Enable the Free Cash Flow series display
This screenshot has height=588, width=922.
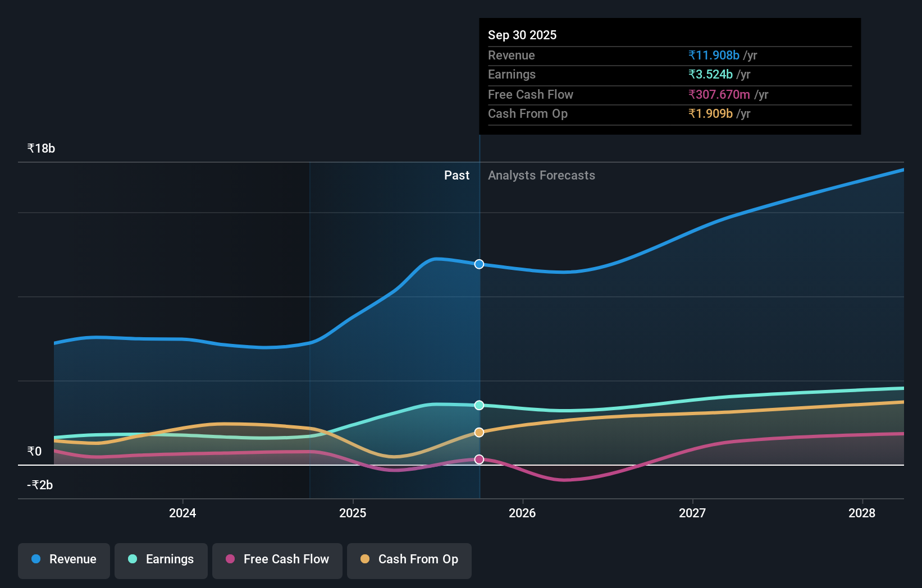click(x=277, y=559)
